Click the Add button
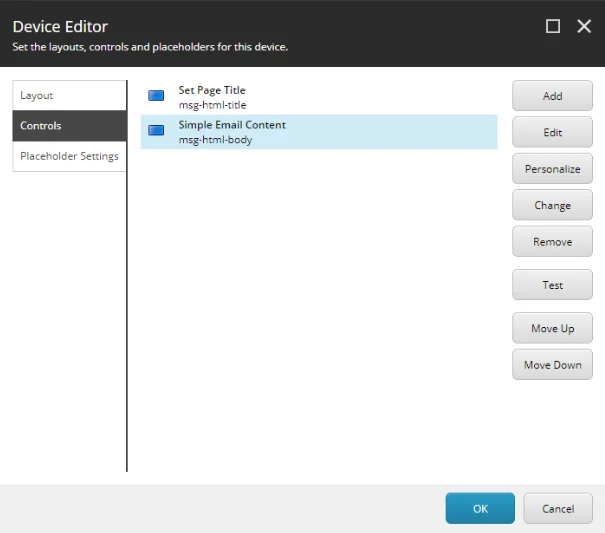 [552, 96]
